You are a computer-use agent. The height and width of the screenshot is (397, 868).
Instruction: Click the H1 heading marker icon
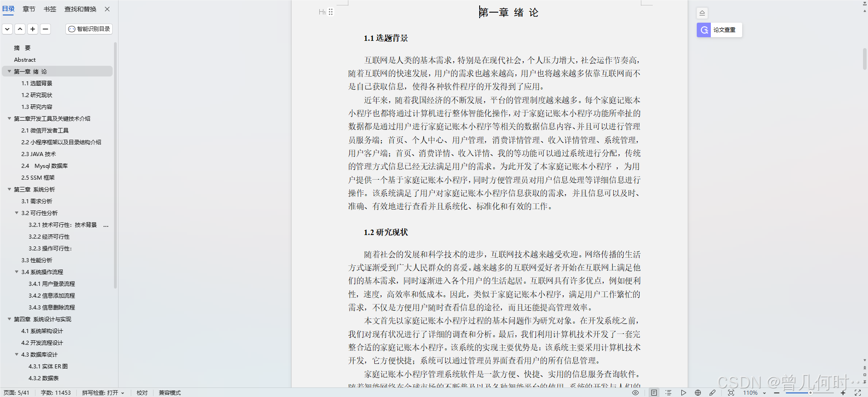[x=322, y=12]
